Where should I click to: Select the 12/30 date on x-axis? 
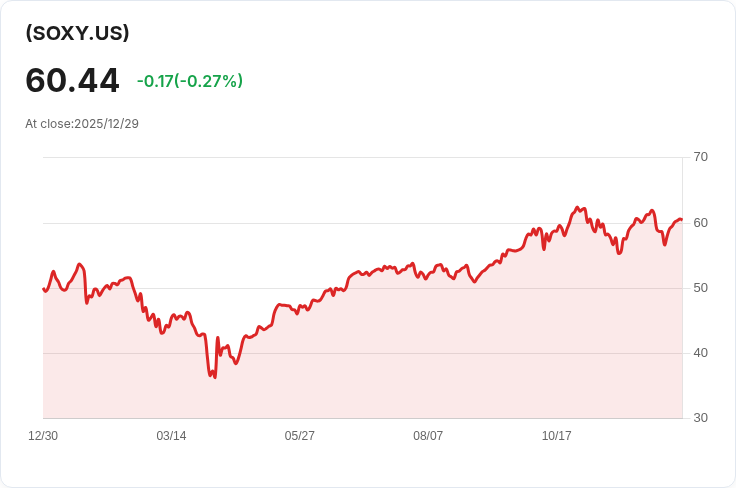pos(43,436)
